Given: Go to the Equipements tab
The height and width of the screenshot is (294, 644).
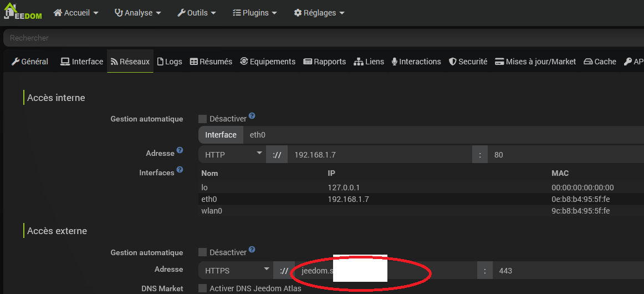Looking at the screenshot, I should 268,62.
